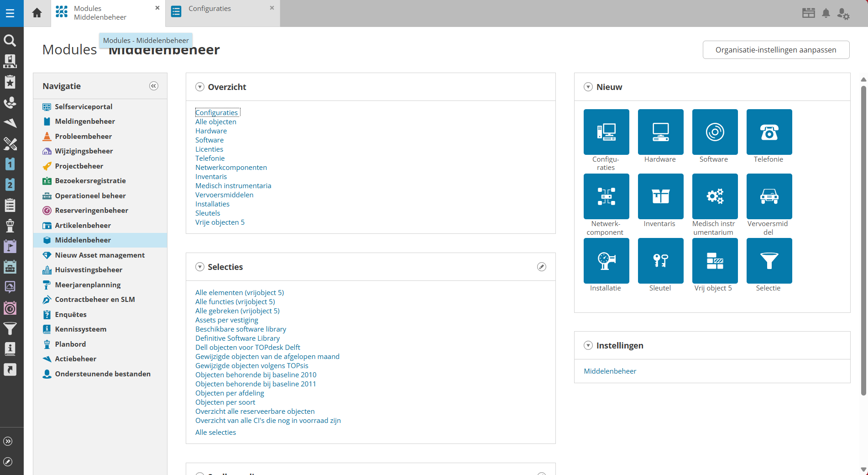The image size is (868, 475).
Task: Collapse the Instellingen section
Action: pos(588,345)
